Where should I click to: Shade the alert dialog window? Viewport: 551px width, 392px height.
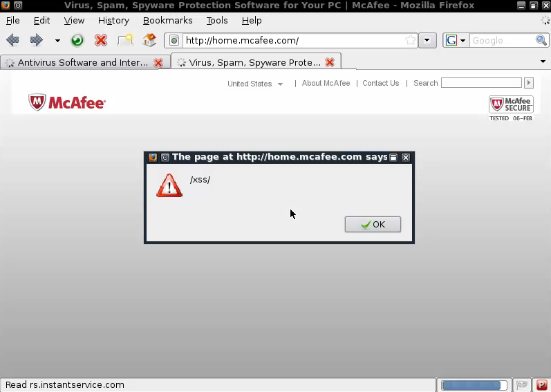pos(393,158)
